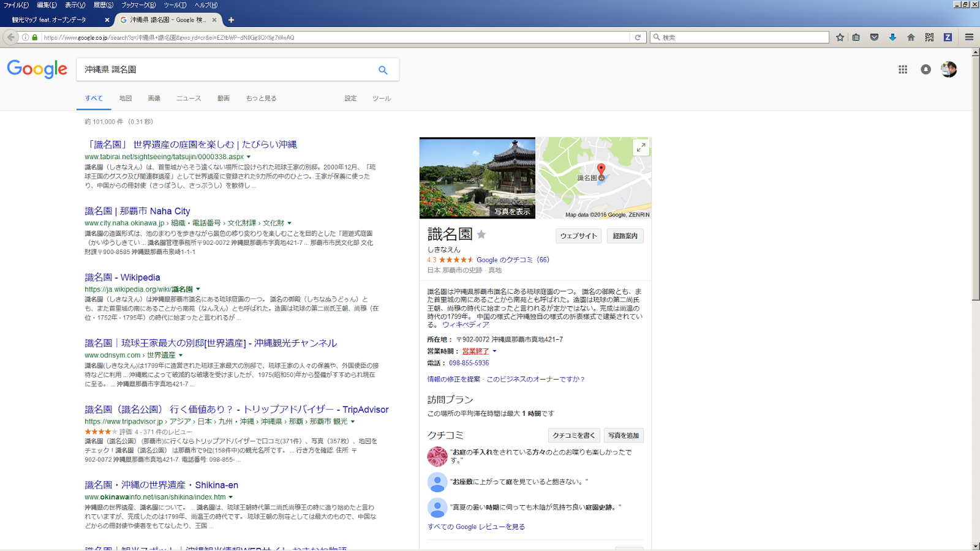Click すべての Google レビューを見る link
The image size is (980, 551).
pyautogui.click(x=476, y=527)
